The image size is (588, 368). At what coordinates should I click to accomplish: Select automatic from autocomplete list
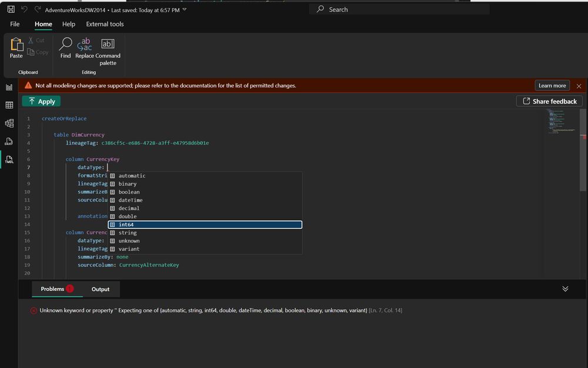click(x=205, y=176)
